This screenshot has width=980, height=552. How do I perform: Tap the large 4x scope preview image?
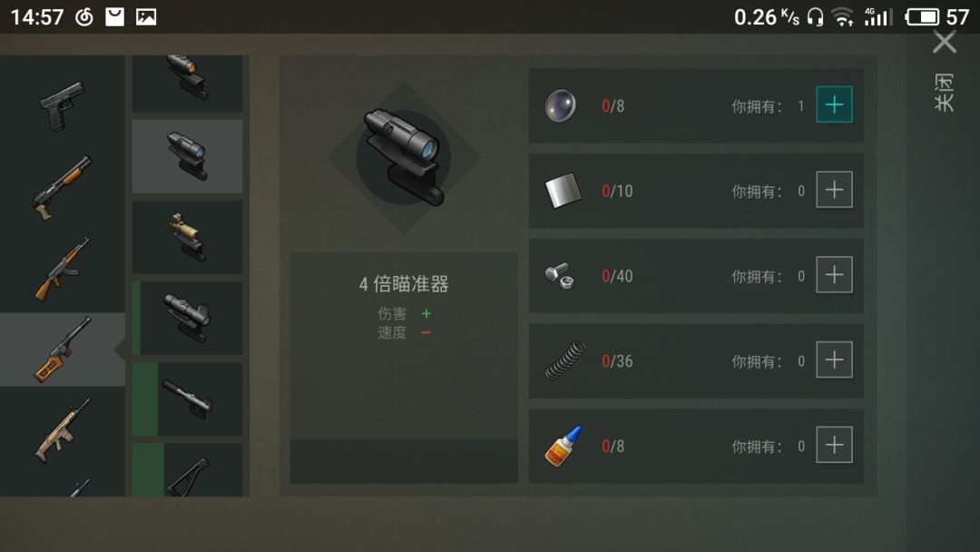405,157
